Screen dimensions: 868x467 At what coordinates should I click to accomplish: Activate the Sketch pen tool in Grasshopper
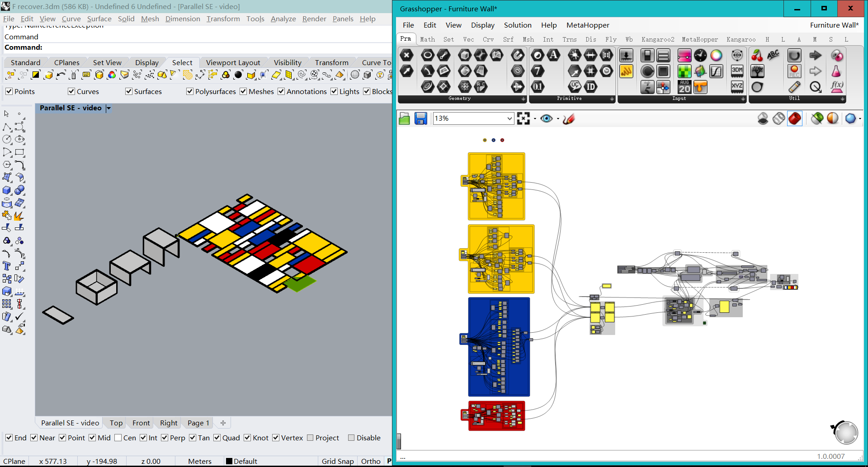569,119
